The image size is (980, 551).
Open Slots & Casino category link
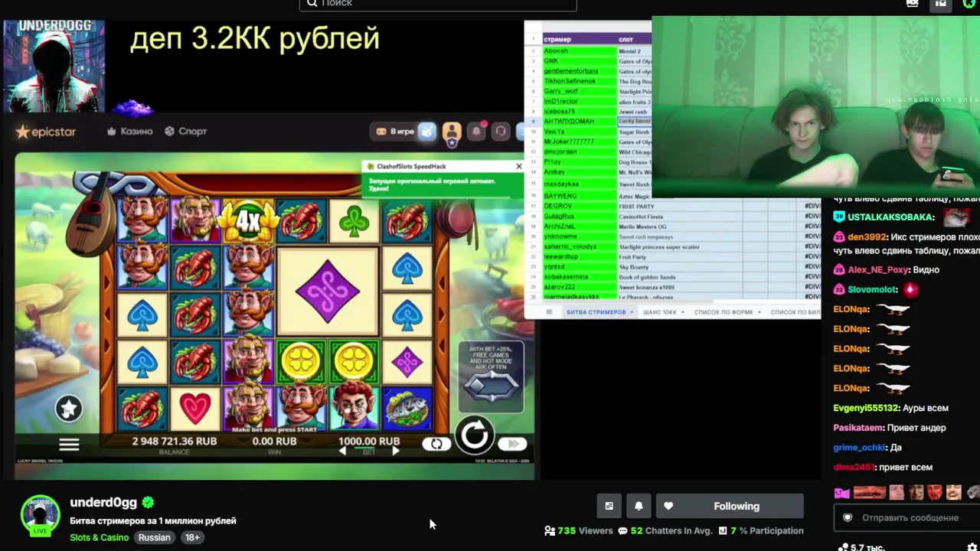click(x=100, y=537)
